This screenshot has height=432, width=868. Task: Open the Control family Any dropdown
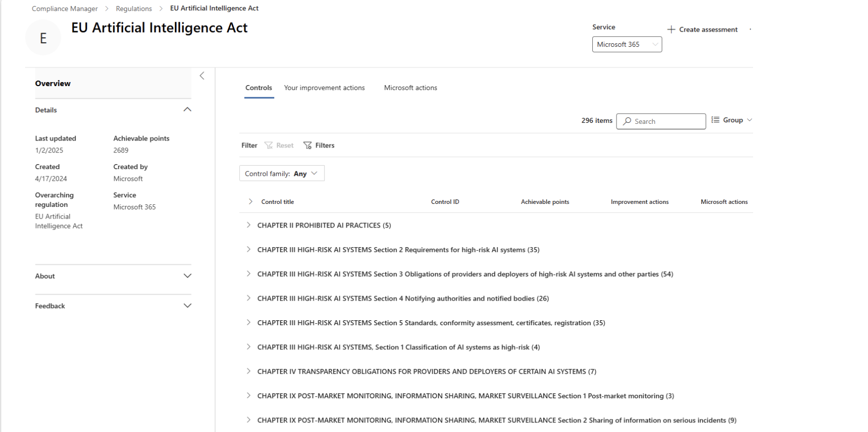pos(282,173)
